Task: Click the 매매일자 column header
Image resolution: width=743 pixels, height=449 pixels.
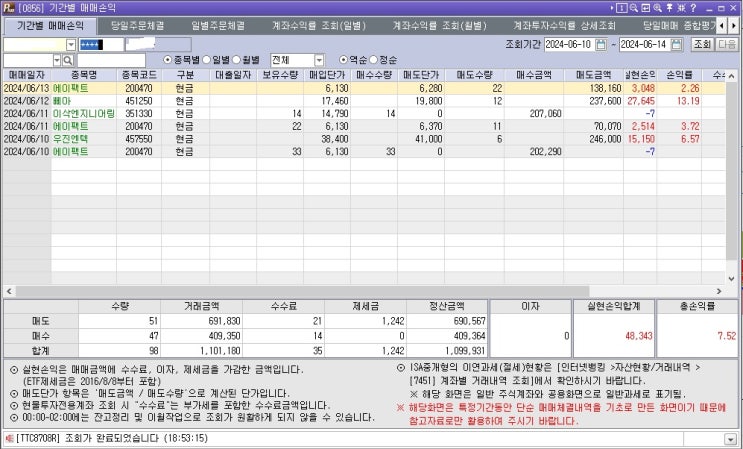Action: click(27, 75)
